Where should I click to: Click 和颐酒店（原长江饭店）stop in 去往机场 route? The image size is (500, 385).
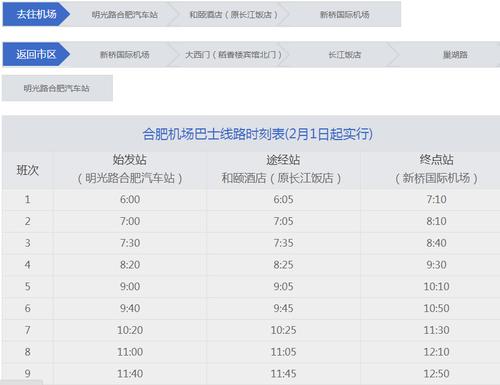pos(233,15)
